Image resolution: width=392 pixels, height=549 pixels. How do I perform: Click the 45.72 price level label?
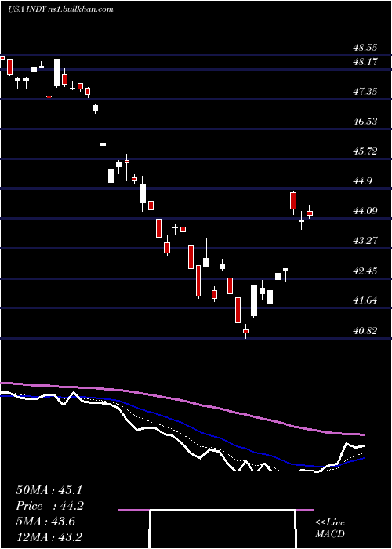(365, 151)
